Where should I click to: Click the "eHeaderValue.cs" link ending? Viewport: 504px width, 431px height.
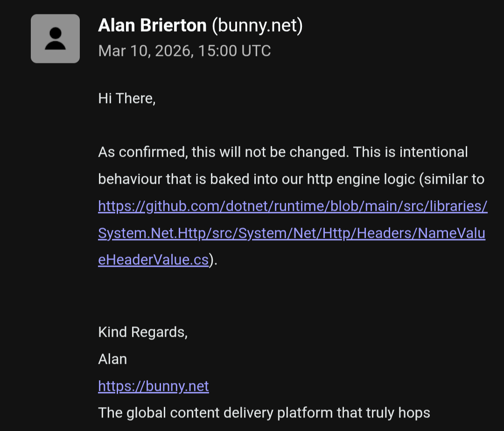click(x=153, y=260)
